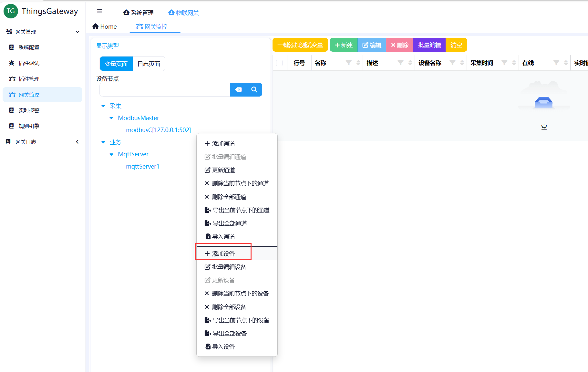The image size is (588, 372).
Task: Open the 规则引擎 sidebar item
Action: tap(28, 126)
